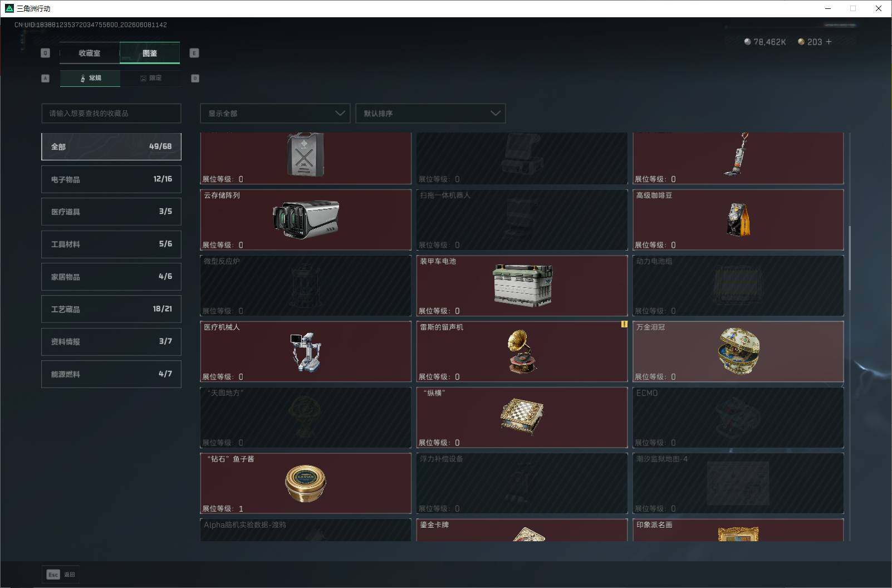Open the locked 潮汐监狱地图-4 card

point(738,483)
